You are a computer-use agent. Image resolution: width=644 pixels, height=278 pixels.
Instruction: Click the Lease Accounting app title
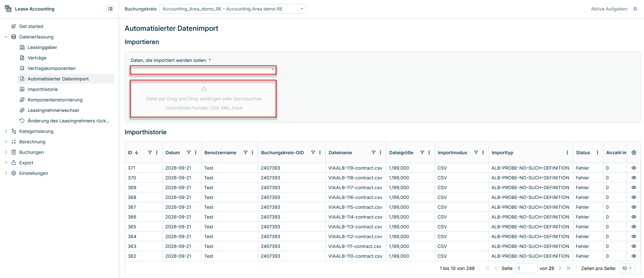click(35, 9)
